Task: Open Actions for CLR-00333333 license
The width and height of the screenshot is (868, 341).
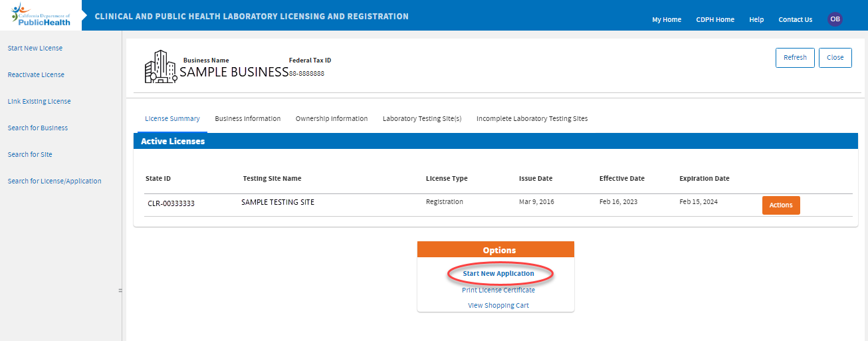Action: tap(781, 205)
